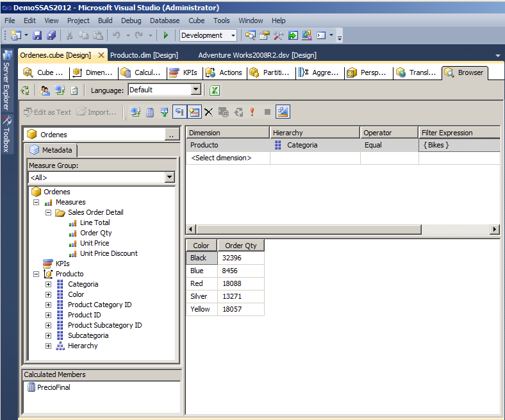Viewport: 505px width, 420px height.
Task: Toggle the Auto Execute button
Action: click(x=179, y=112)
